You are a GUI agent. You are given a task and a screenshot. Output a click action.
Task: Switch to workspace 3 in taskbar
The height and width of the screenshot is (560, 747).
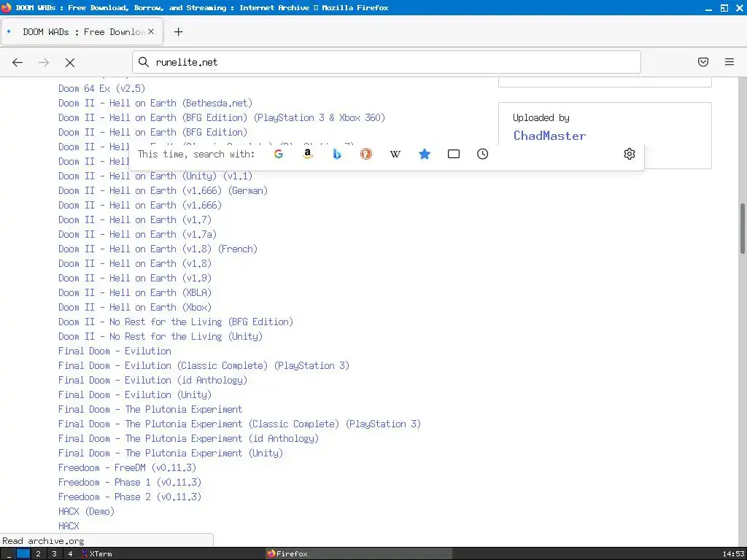tap(54, 554)
